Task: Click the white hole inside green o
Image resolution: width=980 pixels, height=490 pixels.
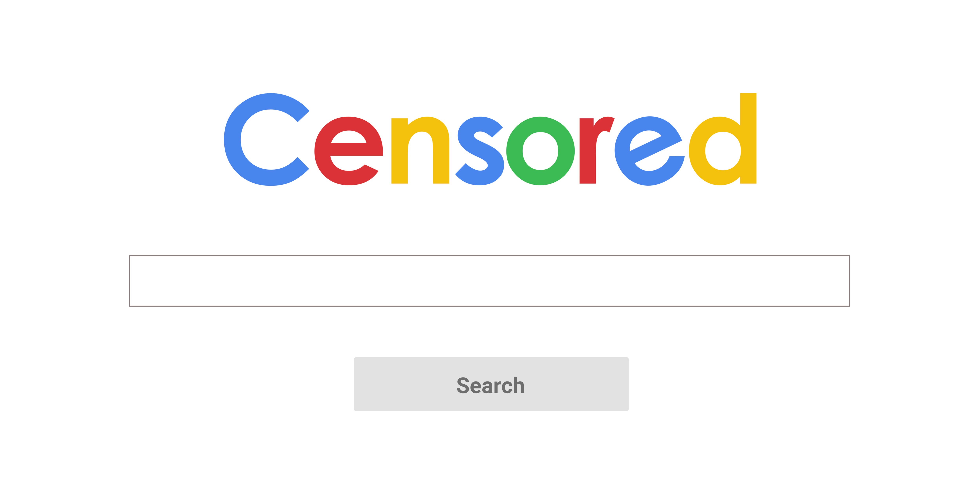Action: point(540,151)
